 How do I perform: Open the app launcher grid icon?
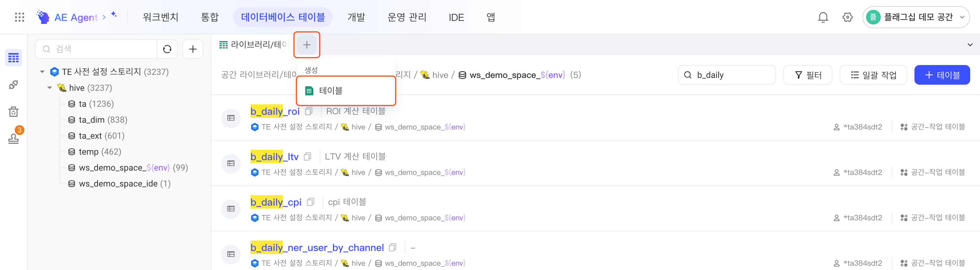[19, 17]
